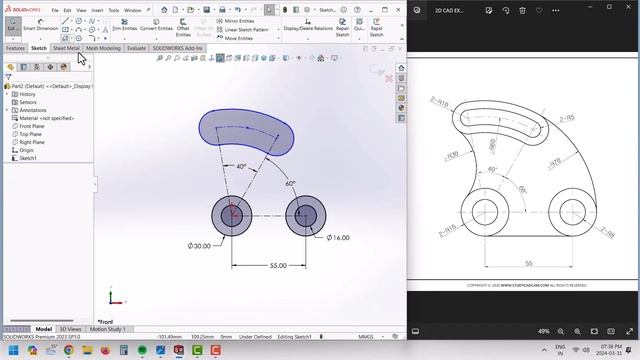Activate Convert Entities
The width and height of the screenshot is (640, 360).
pyautogui.click(x=156, y=25)
